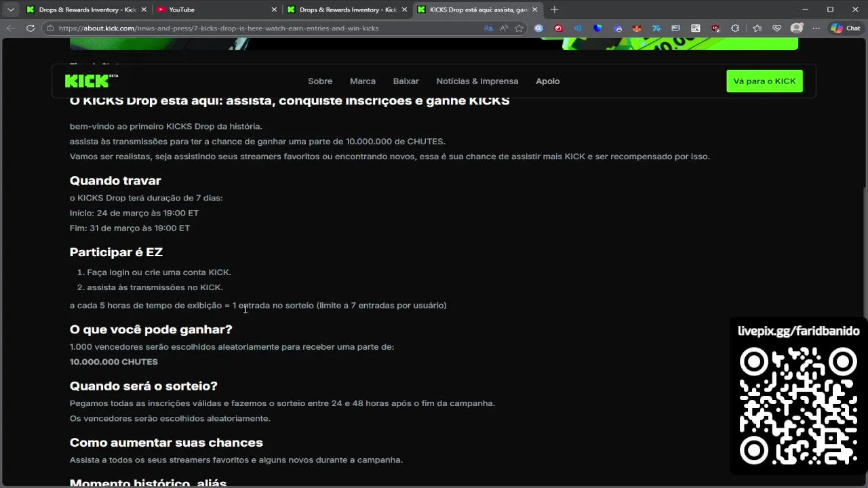
Task: Open the Favorites list icon
Action: 757,28
